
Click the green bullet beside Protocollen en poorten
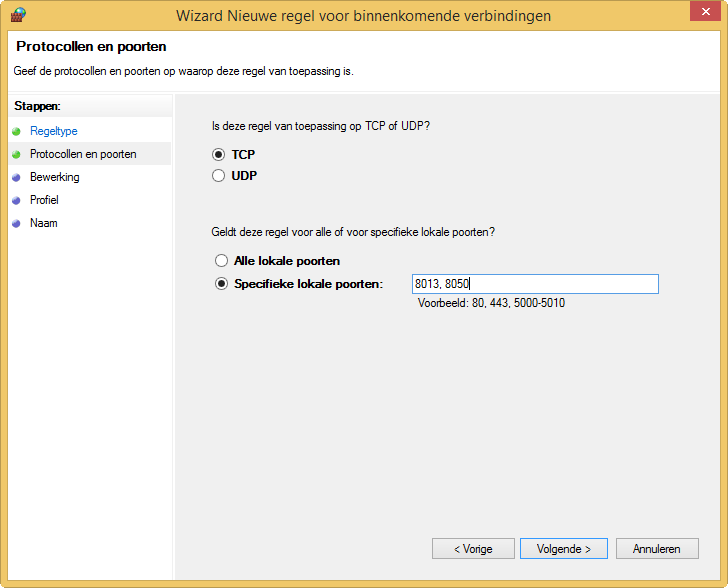[16, 154]
